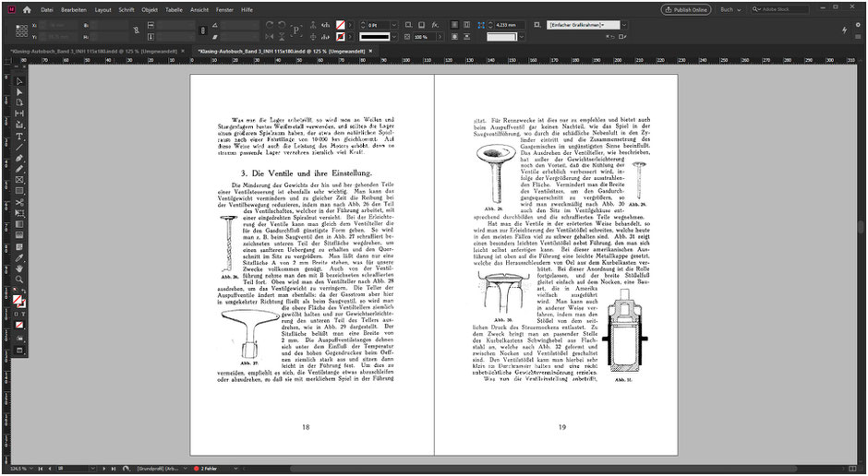Select the Zoom tool

coord(19,280)
